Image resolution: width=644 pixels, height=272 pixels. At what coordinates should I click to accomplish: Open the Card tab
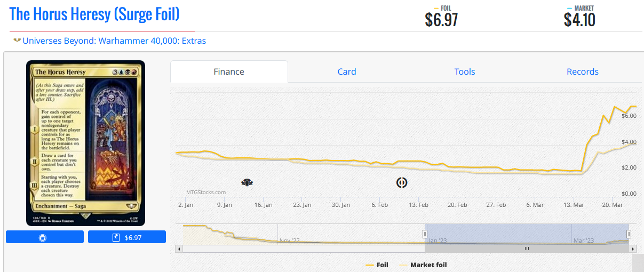click(347, 71)
